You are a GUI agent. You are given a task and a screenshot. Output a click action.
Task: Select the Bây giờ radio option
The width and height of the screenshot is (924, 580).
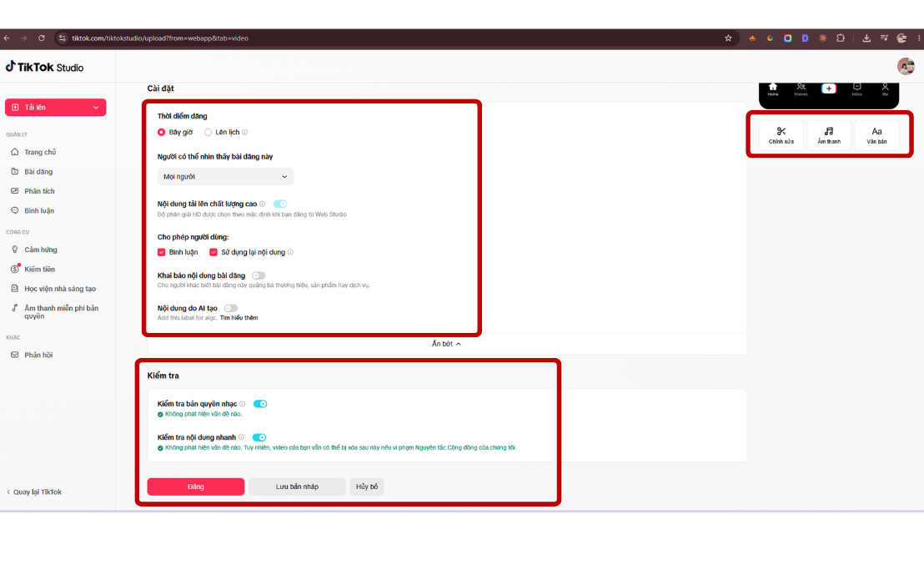pos(162,133)
